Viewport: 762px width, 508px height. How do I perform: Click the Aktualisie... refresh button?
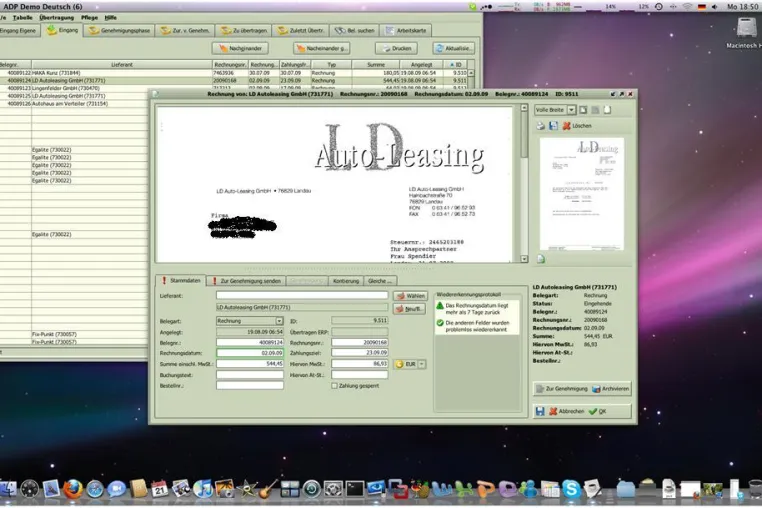[453, 49]
